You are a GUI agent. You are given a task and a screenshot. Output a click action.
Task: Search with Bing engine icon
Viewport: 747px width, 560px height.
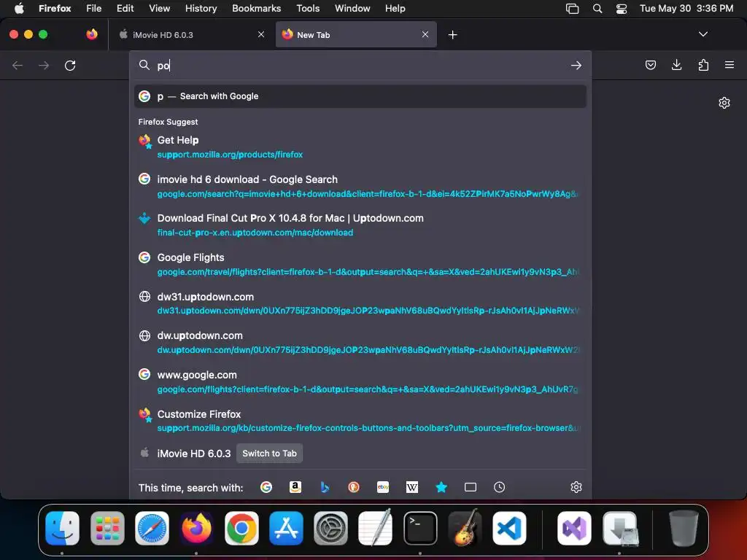tap(325, 487)
